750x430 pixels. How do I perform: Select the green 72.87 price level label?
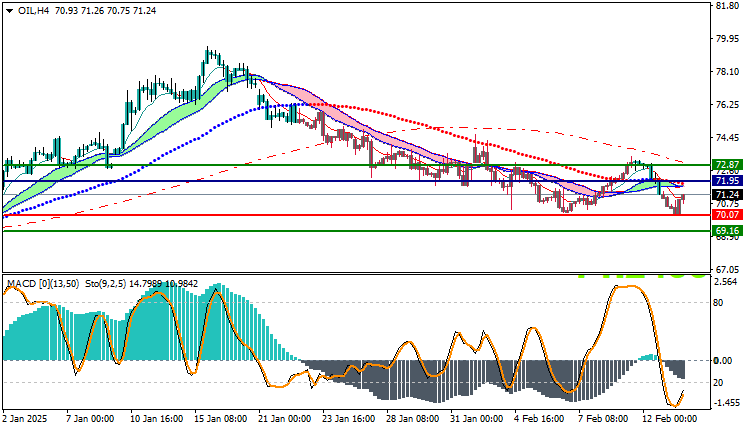[727, 165]
